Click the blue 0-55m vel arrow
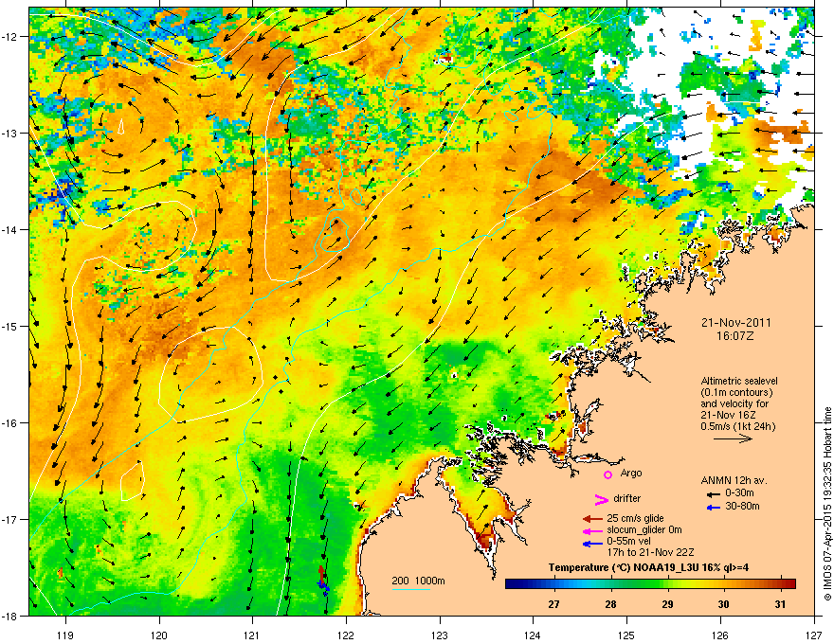This screenshot has width=834, height=644. 592,544
